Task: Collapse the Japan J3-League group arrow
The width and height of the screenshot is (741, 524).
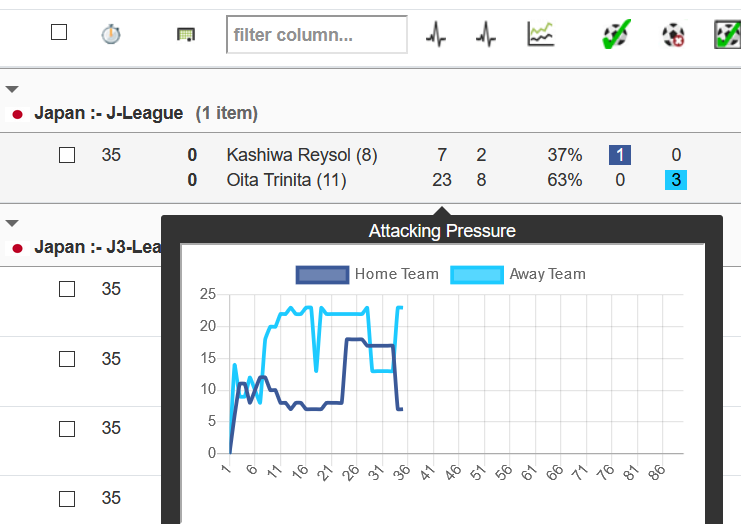Action: point(12,223)
